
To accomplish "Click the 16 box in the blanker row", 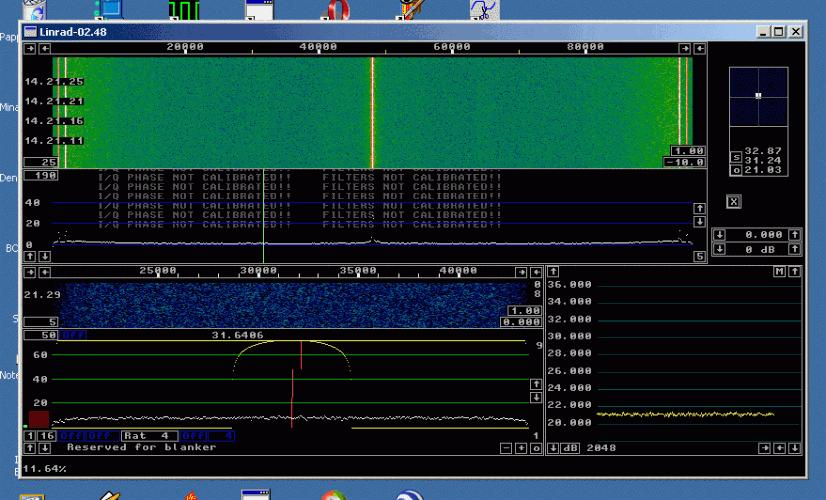I will pos(47,436).
